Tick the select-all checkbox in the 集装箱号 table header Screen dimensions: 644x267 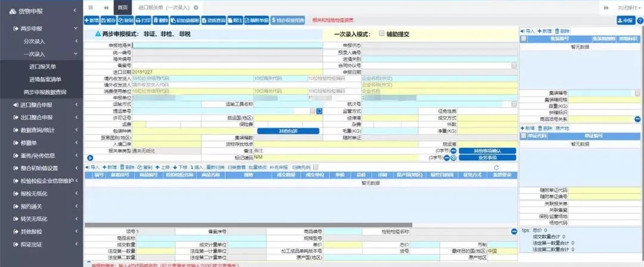[x=523, y=39]
